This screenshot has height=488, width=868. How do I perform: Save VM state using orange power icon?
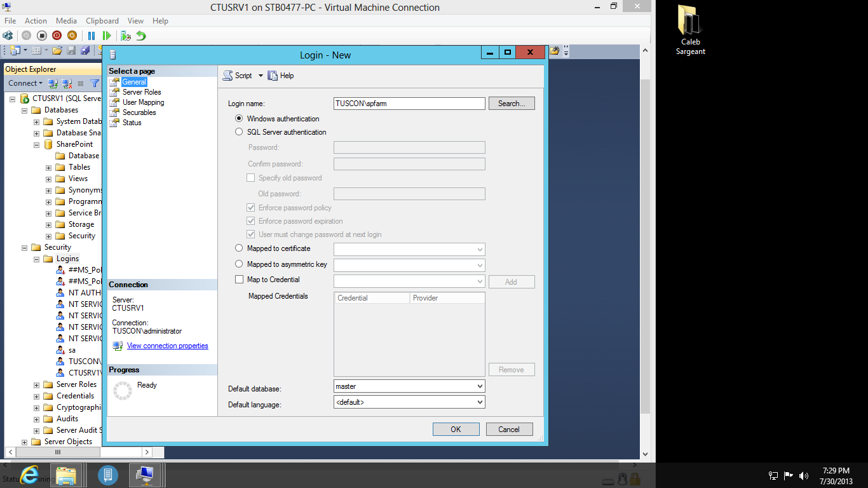(72, 36)
